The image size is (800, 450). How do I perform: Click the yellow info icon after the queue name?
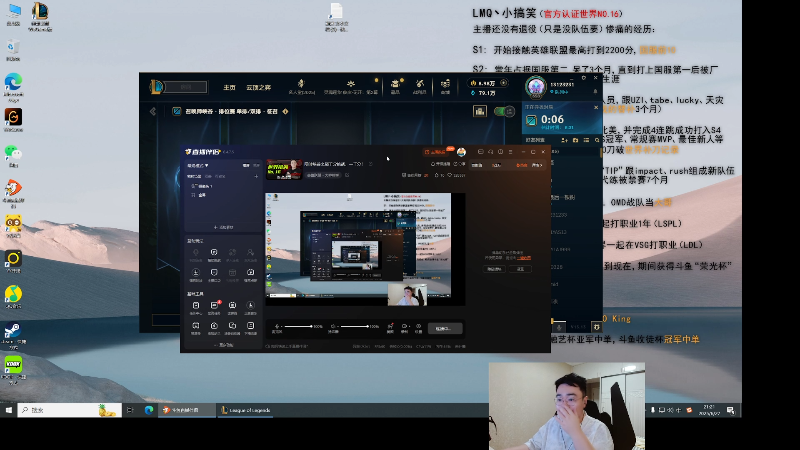(285, 111)
